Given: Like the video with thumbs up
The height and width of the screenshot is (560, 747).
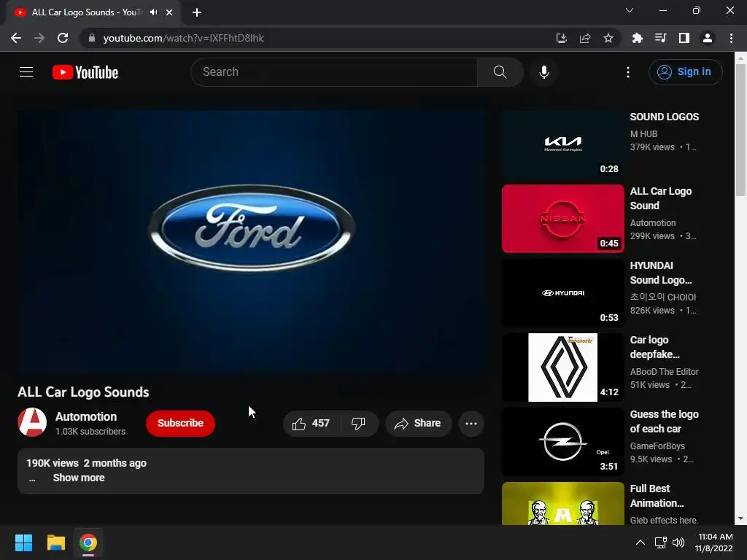Looking at the screenshot, I should 311,424.
